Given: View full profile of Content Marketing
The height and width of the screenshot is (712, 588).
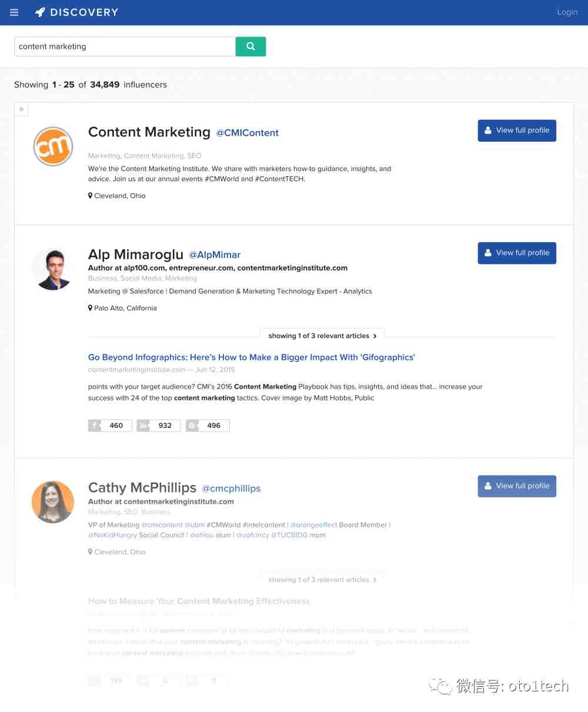Looking at the screenshot, I should (517, 131).
